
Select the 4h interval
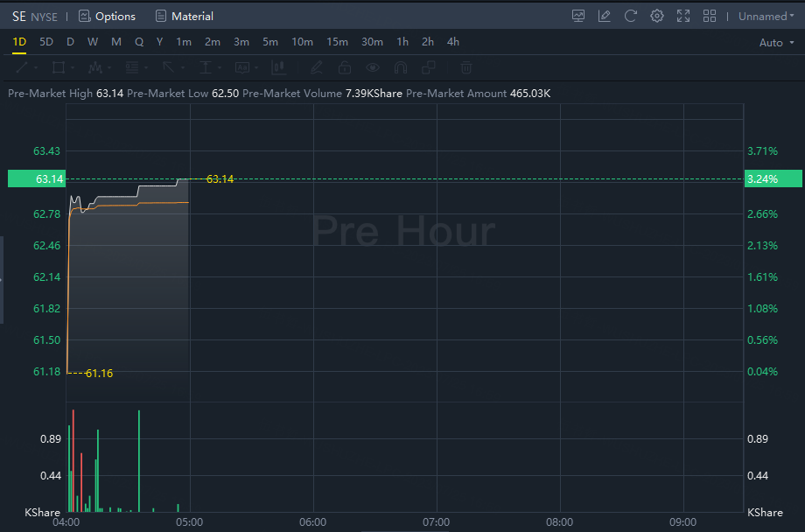453,42
